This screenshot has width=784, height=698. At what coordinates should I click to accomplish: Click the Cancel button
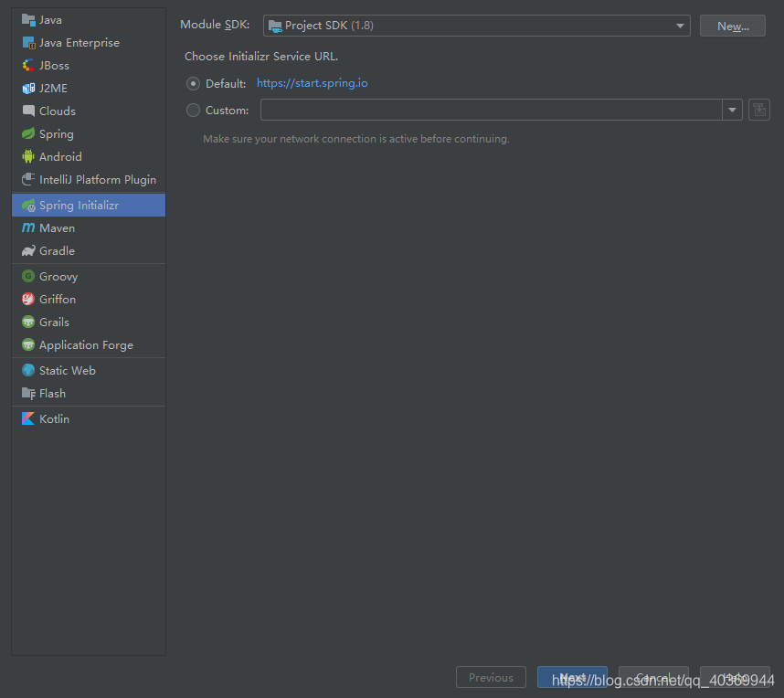coord(653,677)
